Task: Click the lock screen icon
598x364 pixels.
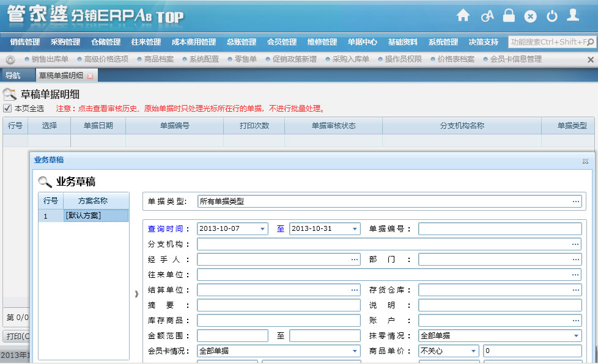Action: 509,16
